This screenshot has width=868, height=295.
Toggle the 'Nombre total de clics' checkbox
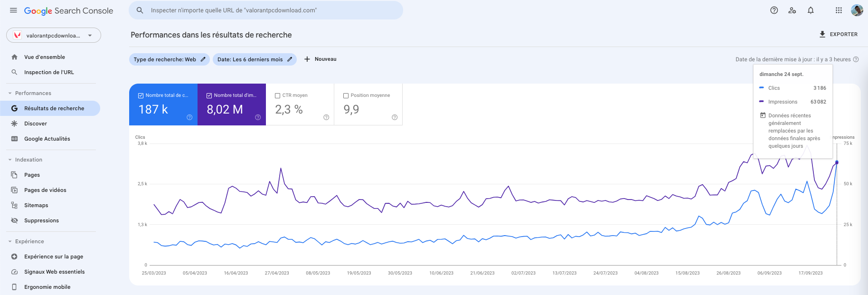click(141, 95)
